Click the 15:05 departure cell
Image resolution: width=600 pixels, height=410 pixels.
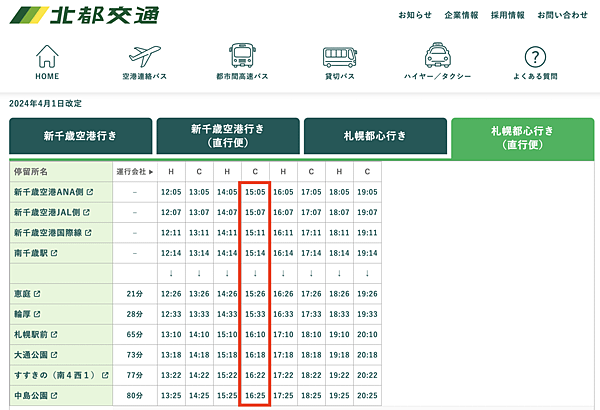pyautogui.click(x=255, y=192)
